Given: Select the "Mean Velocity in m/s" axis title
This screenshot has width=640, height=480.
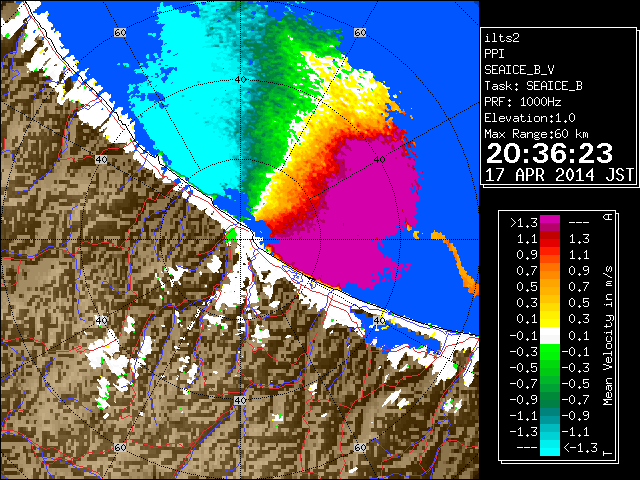Looking at the screenshot, I should pos(609,336).
